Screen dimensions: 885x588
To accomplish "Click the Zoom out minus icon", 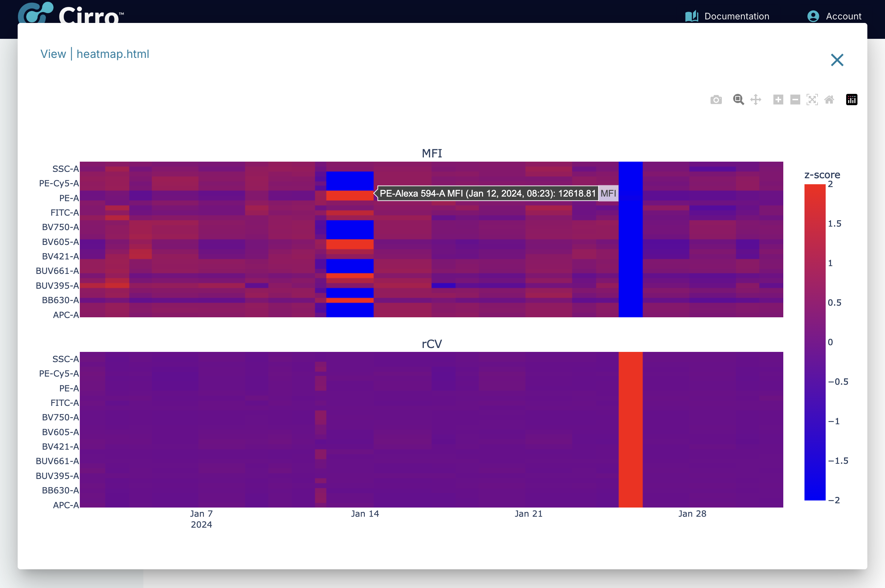I will [795, 100].
